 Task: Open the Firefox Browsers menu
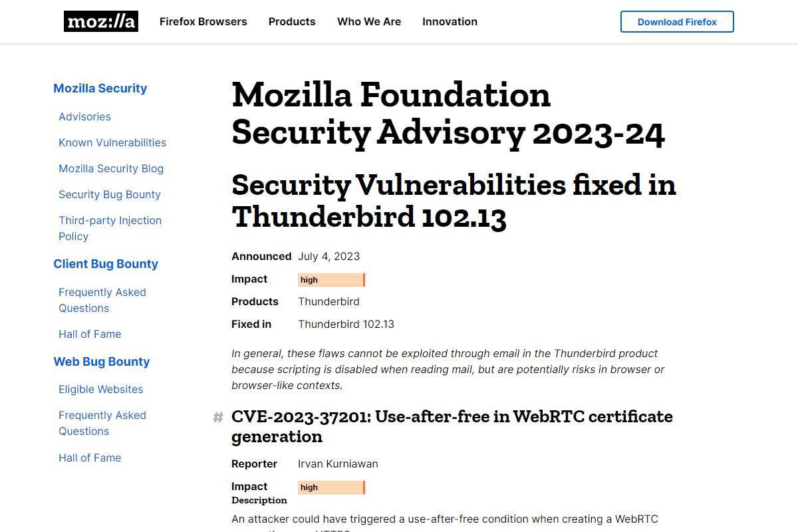(203, 21)
